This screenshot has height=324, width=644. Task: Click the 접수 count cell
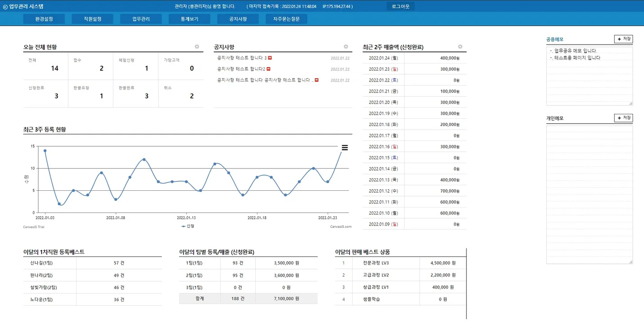(x=91, y=66)
